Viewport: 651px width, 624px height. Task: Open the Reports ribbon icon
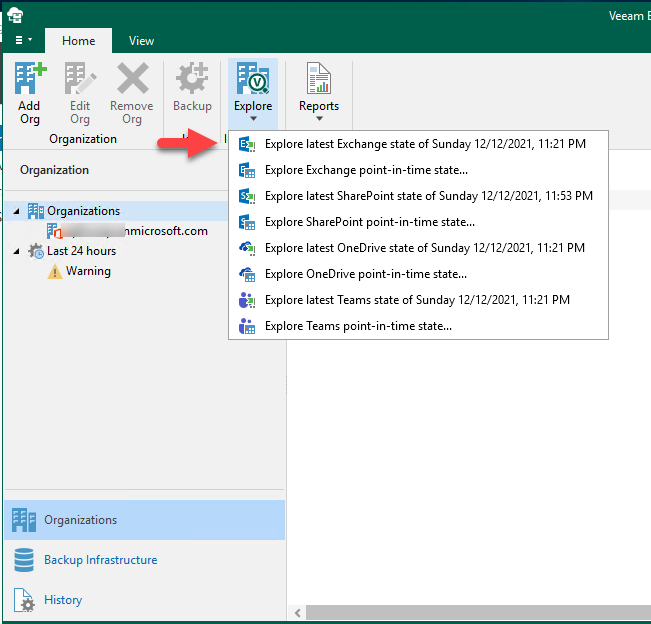click(319, 80)
